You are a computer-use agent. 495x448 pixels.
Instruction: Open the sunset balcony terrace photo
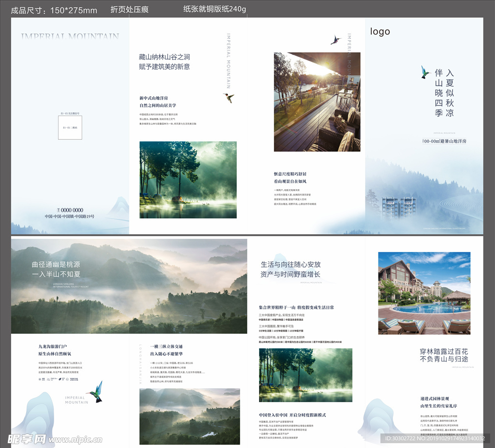[x=317, y=102]
